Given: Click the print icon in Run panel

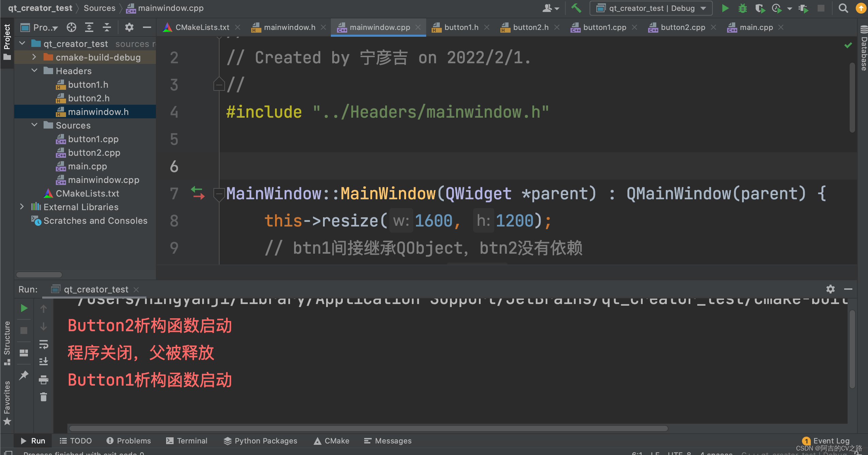Looking at the screenshot, I should coord(44,380).
